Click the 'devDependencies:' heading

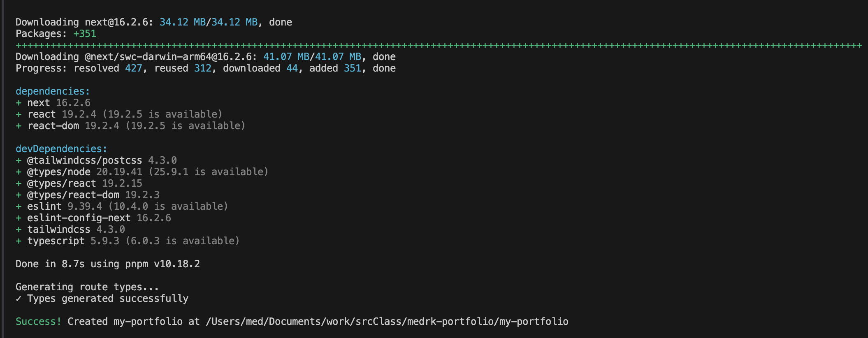[61, 148]
